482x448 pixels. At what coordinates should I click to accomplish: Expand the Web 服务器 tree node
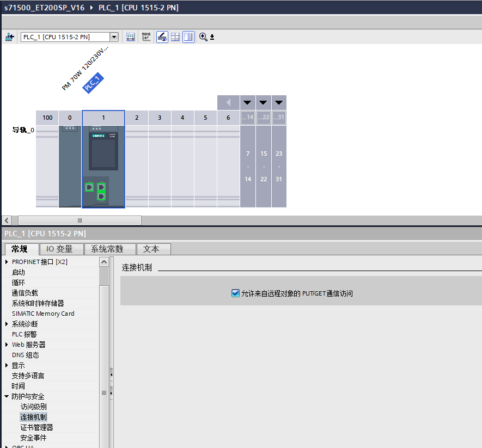point(7,345)
